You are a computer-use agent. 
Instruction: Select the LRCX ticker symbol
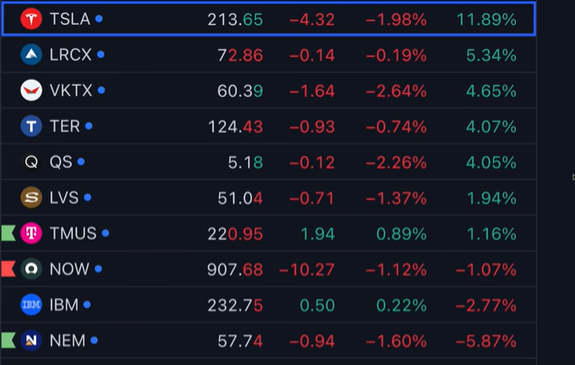(71, 55)
